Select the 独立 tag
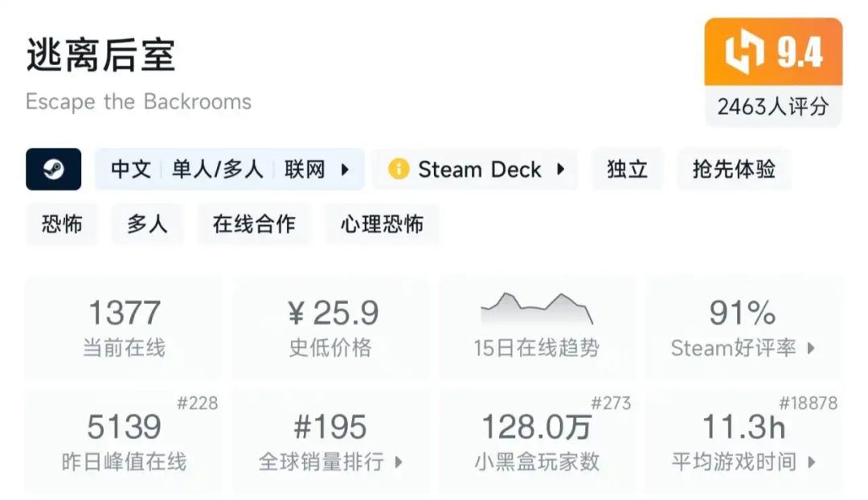The image size is (868, 500). click(x=628, y=170)
